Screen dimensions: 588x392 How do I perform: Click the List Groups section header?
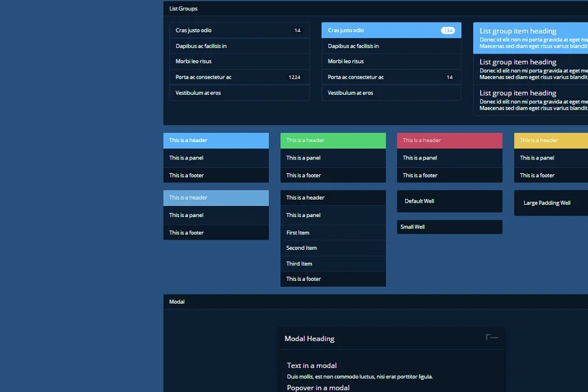(x=184, y=9)
